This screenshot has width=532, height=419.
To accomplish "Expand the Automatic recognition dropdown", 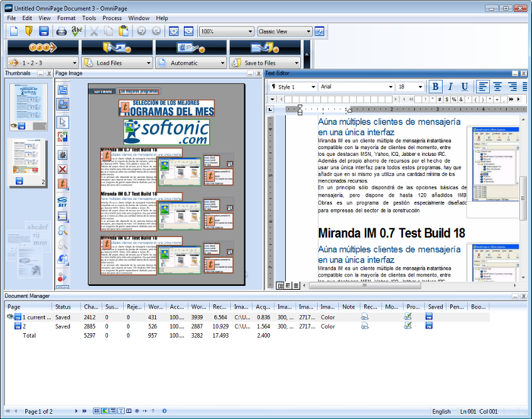I will click(223, 63).
